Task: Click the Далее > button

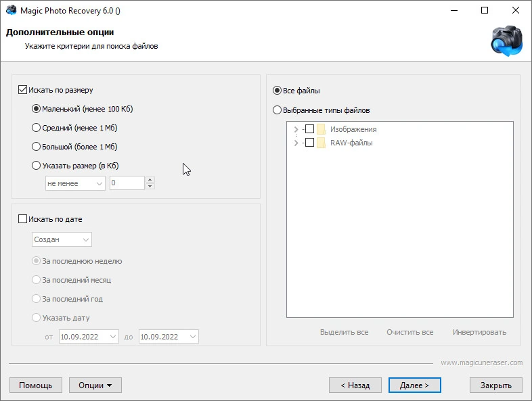Action: pos(415,385)
